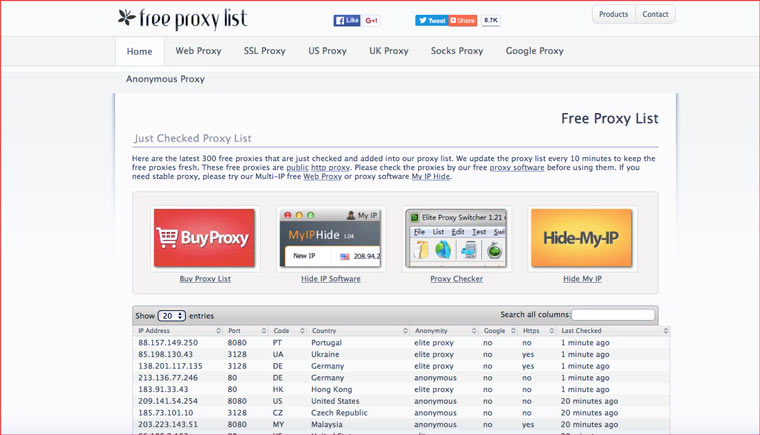Viewport: 760px width, 435px height.
Task: Open the SSL Proxy menu item
Action: [x=265, y=51]
